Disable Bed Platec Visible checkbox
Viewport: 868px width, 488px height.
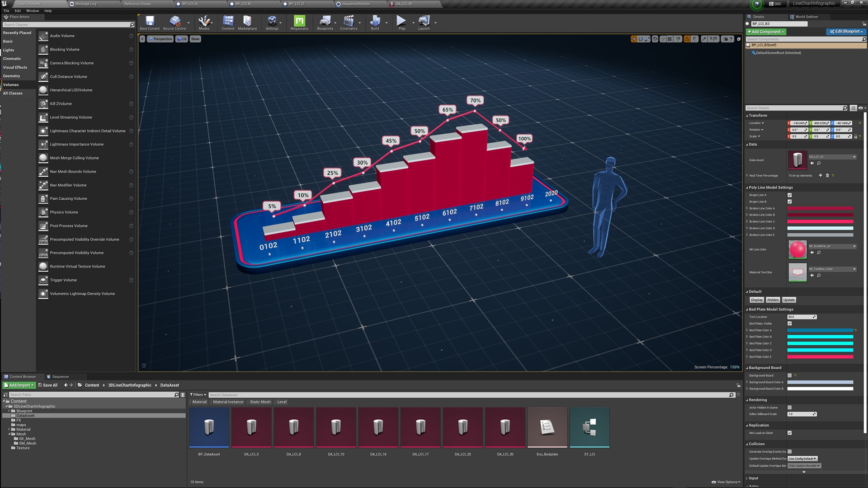(789, 324)
